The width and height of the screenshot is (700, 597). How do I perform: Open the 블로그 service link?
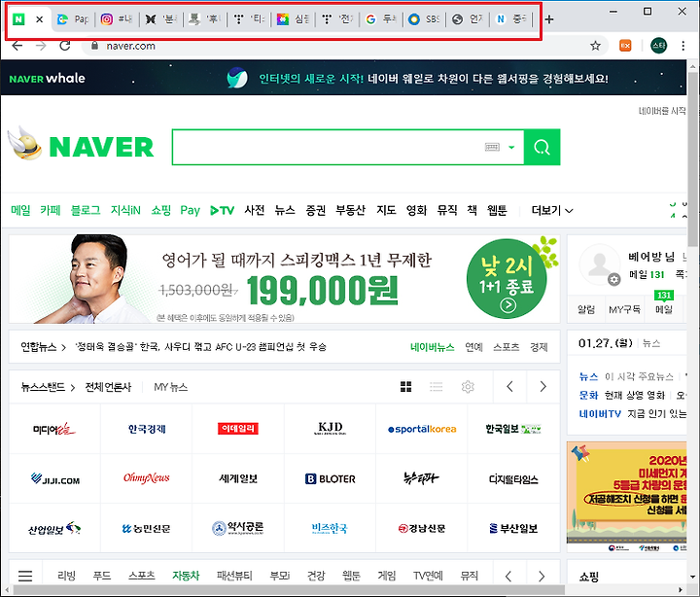(86, 210)
